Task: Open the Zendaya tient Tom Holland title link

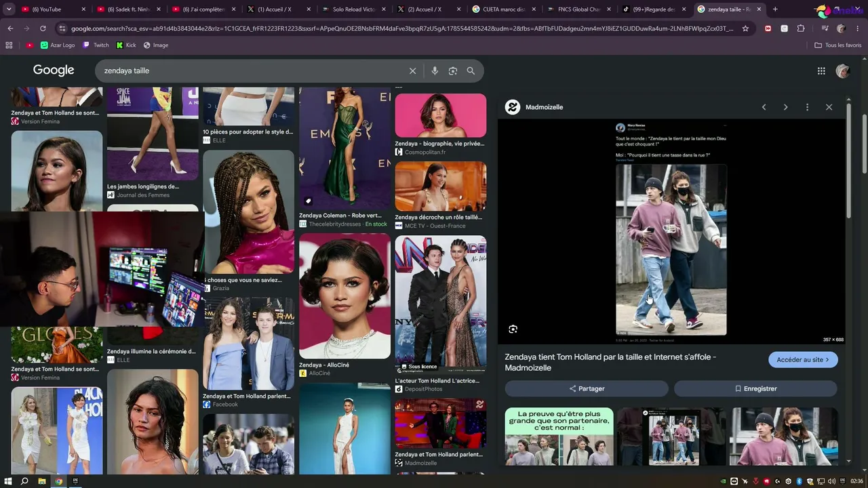Action: pos(610,362)
